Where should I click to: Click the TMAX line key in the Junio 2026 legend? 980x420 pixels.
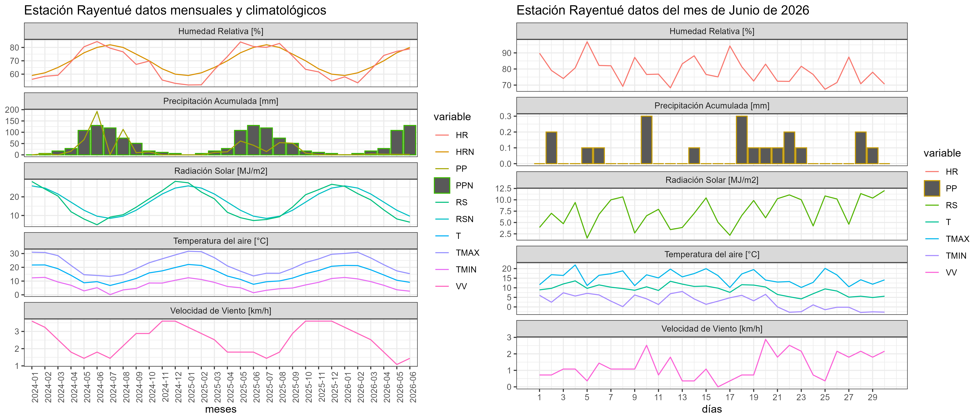[x=932, y=239]
